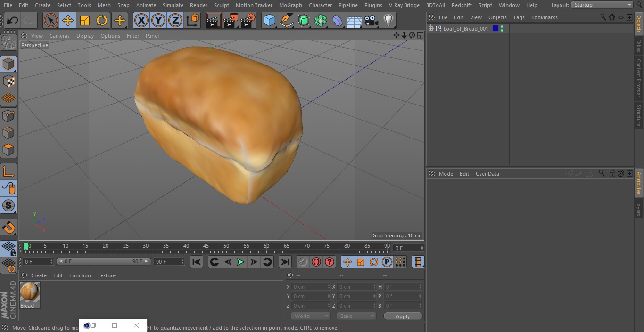
Task: Play the animation forward
Action: pos(240,262)
